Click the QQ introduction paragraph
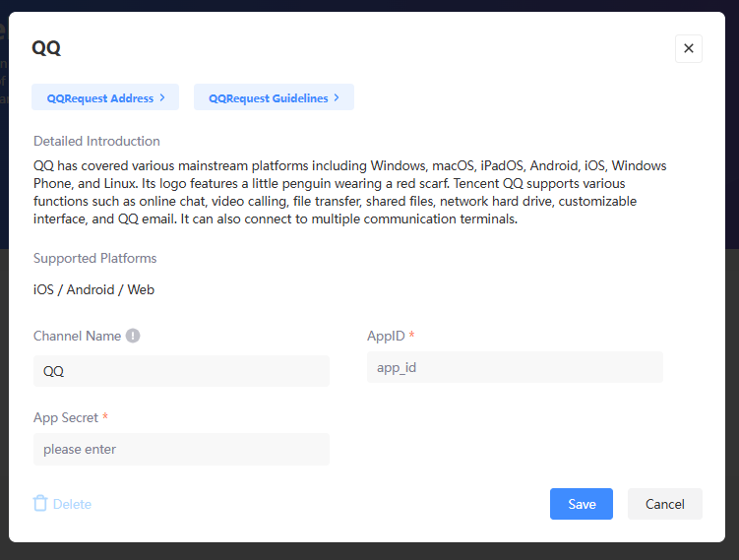The image size is (739, 560). [349, 192]
